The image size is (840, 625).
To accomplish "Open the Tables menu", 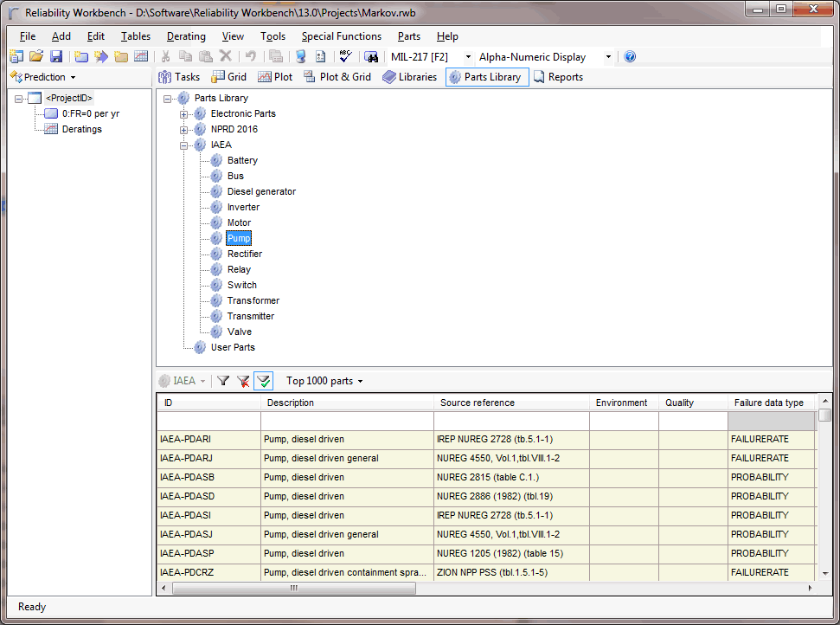I will tap(135, 36).
